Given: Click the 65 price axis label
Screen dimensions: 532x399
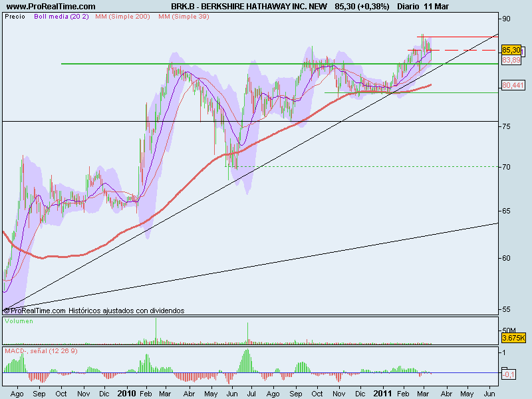Looking at the screenshot, I should (506, 211).
